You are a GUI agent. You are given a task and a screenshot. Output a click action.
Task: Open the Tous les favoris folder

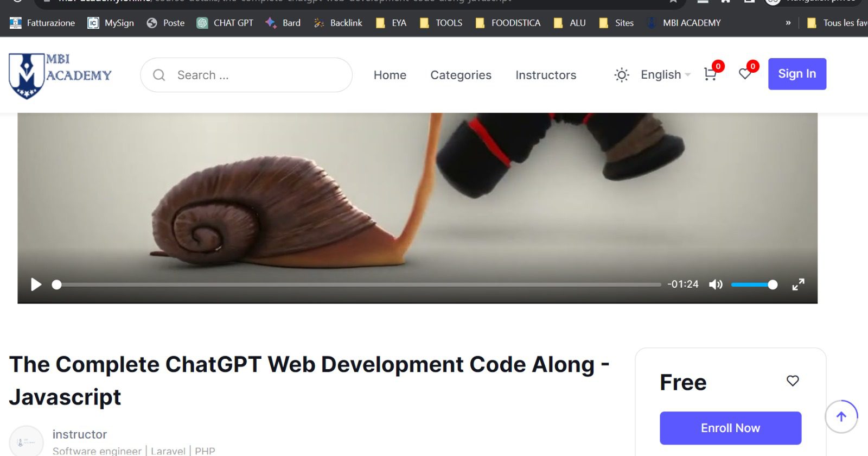pos(837,23)
